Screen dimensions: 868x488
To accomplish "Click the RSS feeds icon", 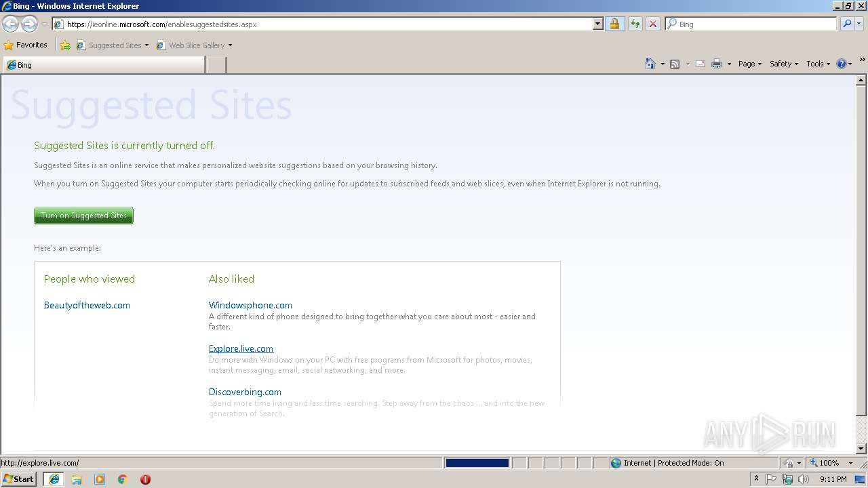I will click(675, 64).
